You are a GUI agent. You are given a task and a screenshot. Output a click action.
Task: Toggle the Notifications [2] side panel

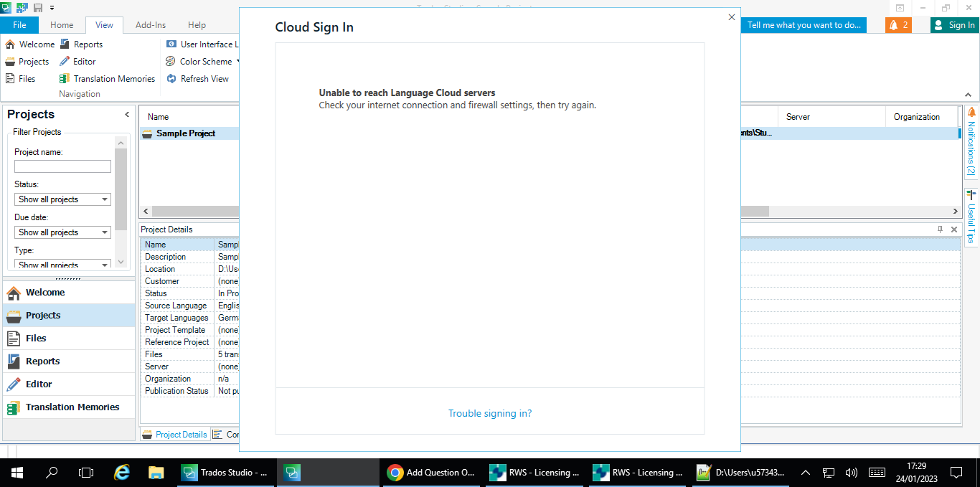970,141
